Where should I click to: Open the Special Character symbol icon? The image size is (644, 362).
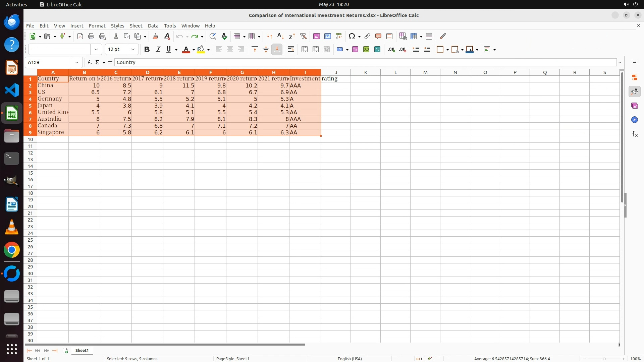352,36
